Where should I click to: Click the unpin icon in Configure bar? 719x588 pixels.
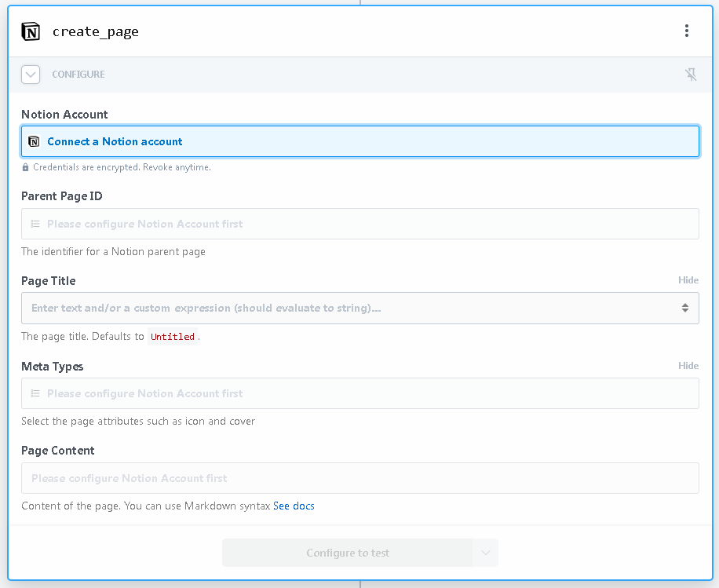[x=691, y=75]
